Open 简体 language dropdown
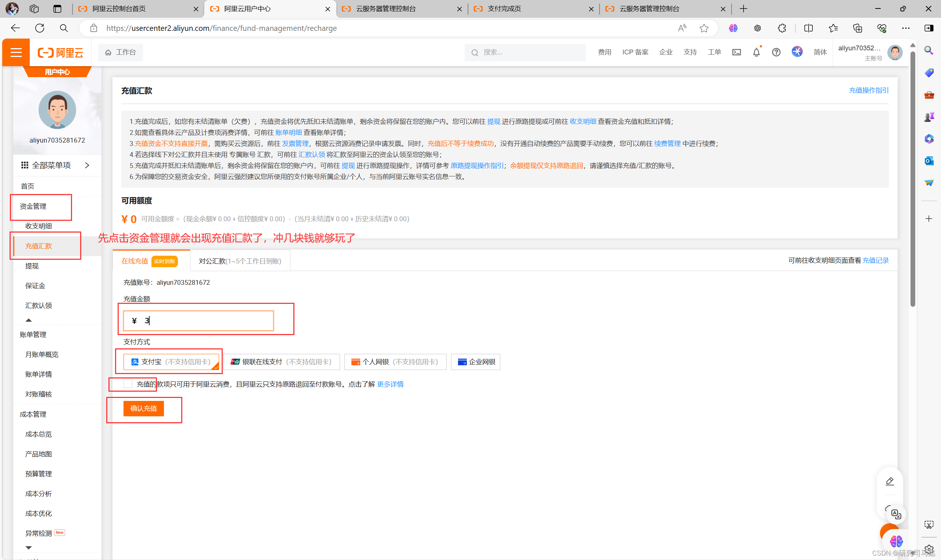This screenshot has height=560, width=941. [820, 52]
